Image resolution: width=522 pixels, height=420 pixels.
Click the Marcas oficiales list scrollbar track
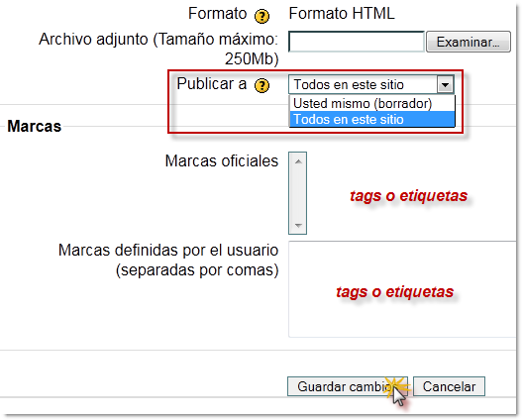pos(297,193)
